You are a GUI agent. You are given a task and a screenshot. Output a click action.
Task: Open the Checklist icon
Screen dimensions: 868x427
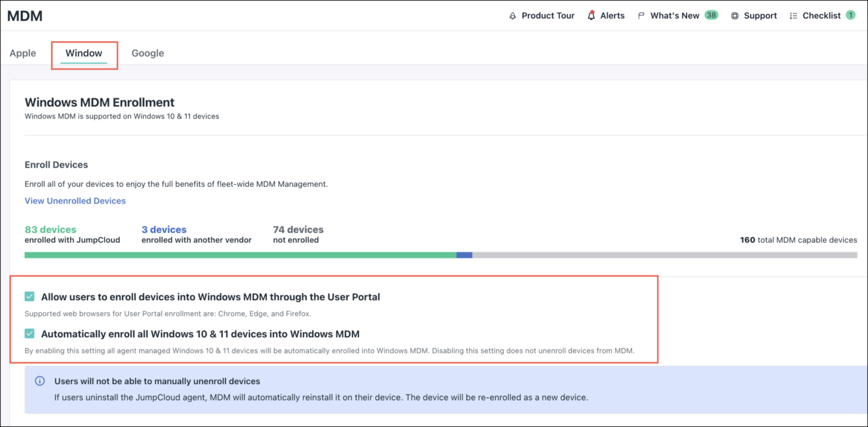[x=793, y=15]
